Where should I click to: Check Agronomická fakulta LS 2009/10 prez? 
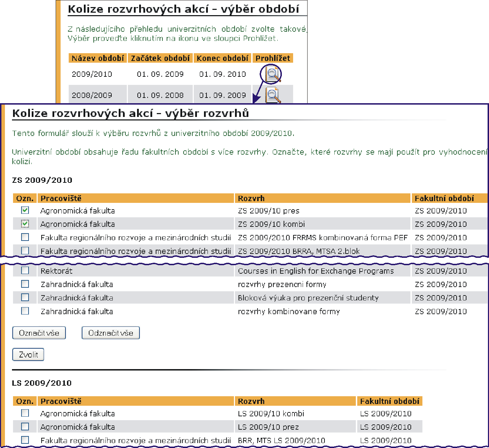25,427
